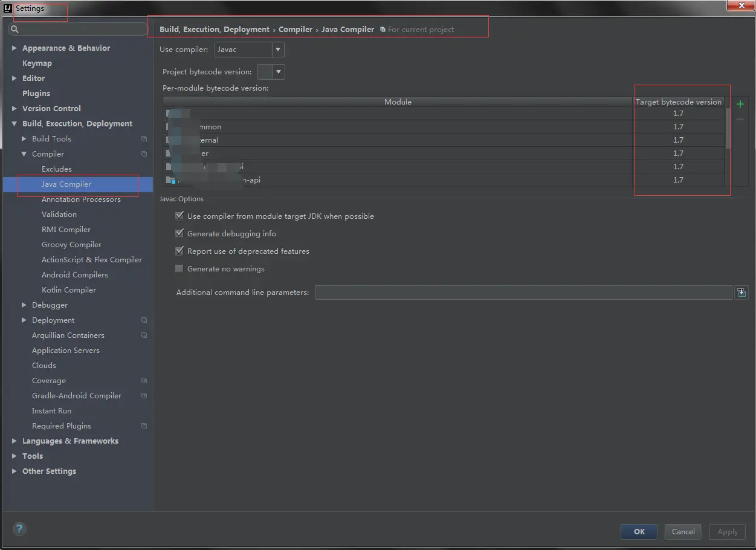Select Java Compiler settings page
The image size is (756, 550).
click(x=66, y=184)
